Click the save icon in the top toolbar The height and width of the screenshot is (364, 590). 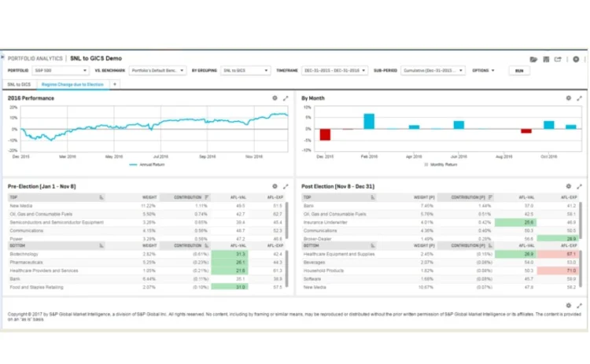tap(546, 60)
